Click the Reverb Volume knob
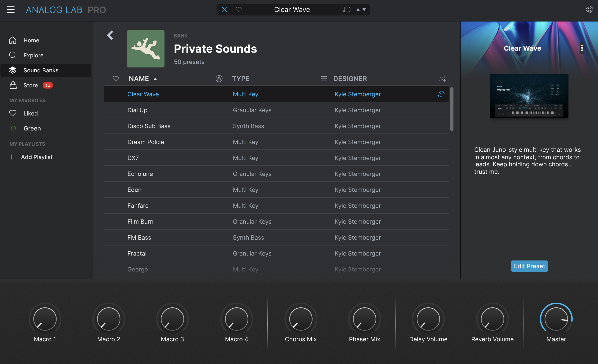Image resolution: width=598 pixels, height=364 pixels. click(492, 319)
